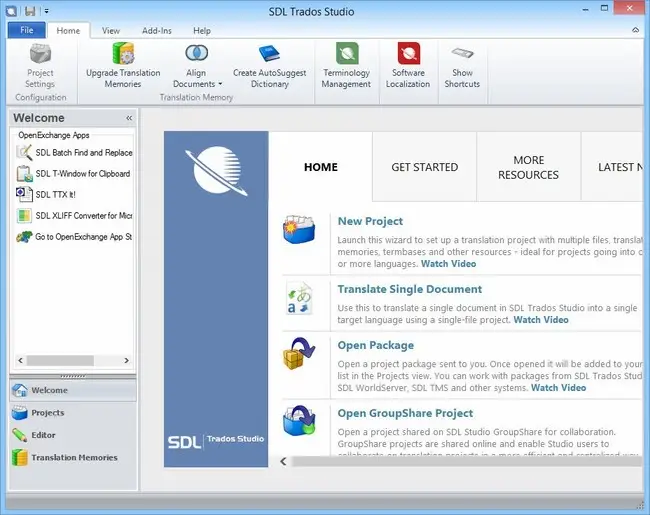Launch SDL Batch Find and Replace app

[x=75, y=153]
